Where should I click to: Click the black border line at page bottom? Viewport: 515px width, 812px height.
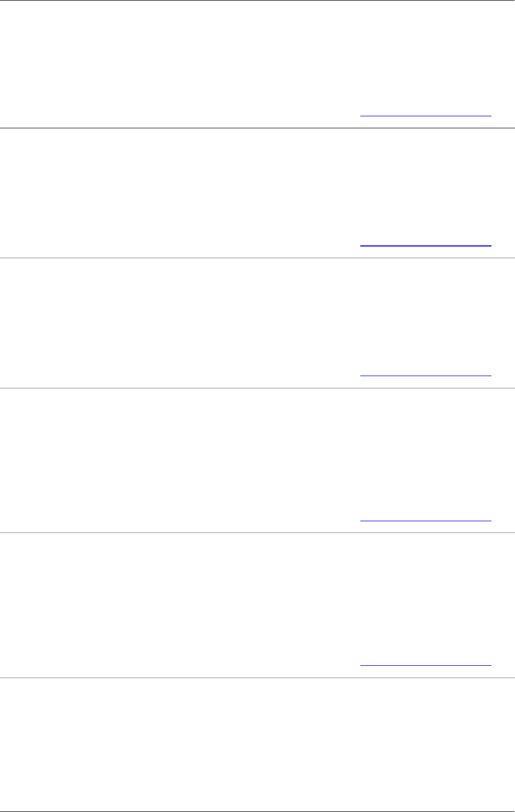coord(257,811)
